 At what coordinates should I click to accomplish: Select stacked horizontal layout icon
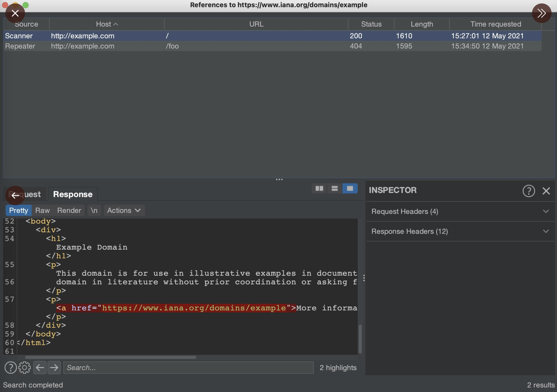pyautogui.click(x=335, y=188)
